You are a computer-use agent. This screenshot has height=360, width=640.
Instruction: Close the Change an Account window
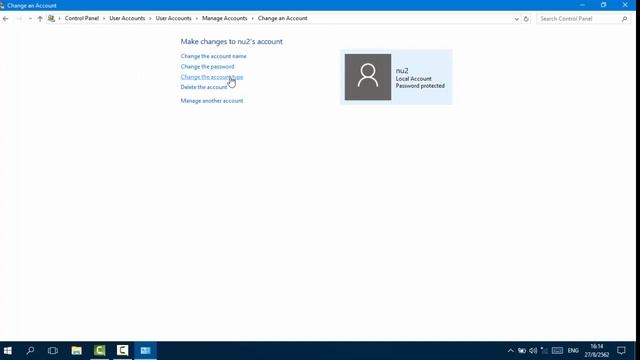point(625,5)
